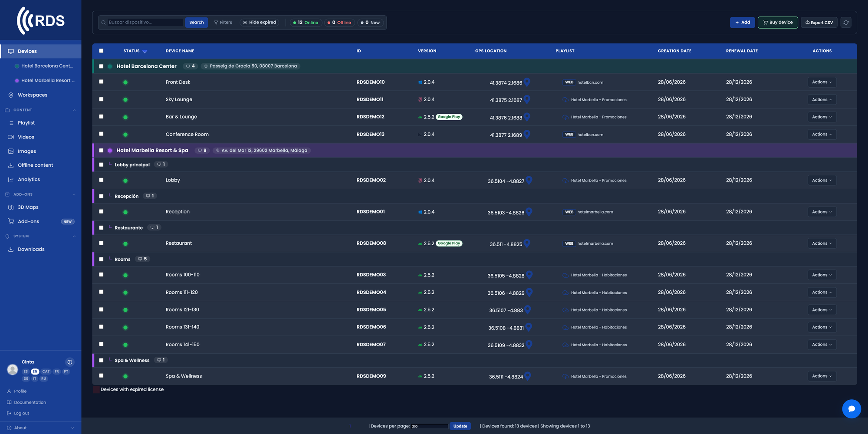The height and width of the screenshot is (434, 868).
Task: Check the Conference Room device checkbox
Action: point(101,134)
